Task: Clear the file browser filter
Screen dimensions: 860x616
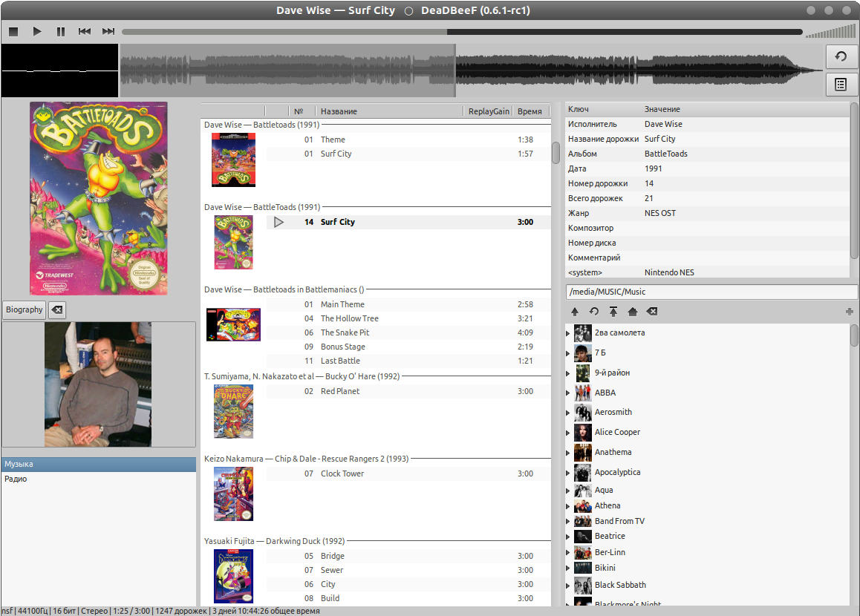Action: (652, 312)
